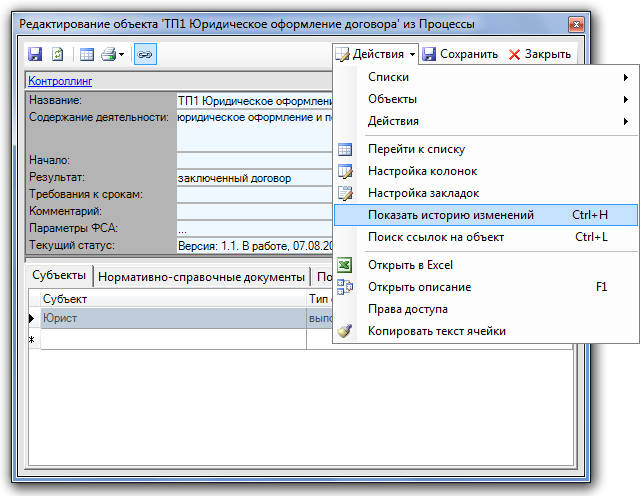This screenshot has height=496, width=641.
Task: Toggle the chain link toolbar button
Action: [144, 54]
